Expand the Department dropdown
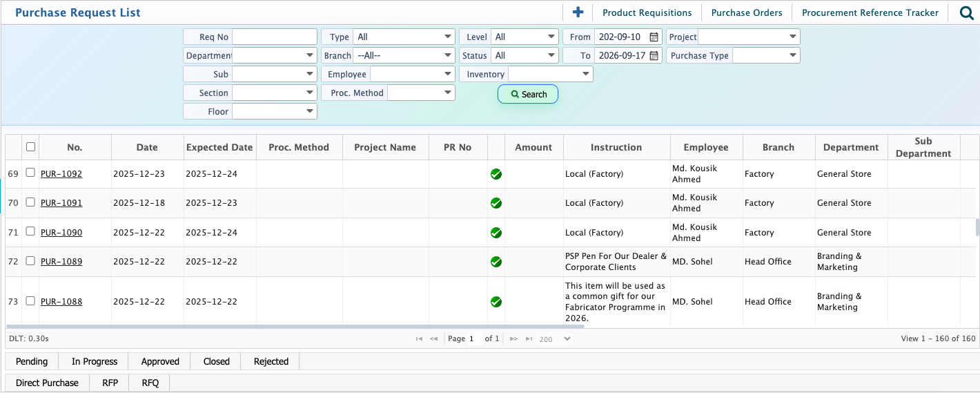This screenshot has height=393, width=980. 275,56
